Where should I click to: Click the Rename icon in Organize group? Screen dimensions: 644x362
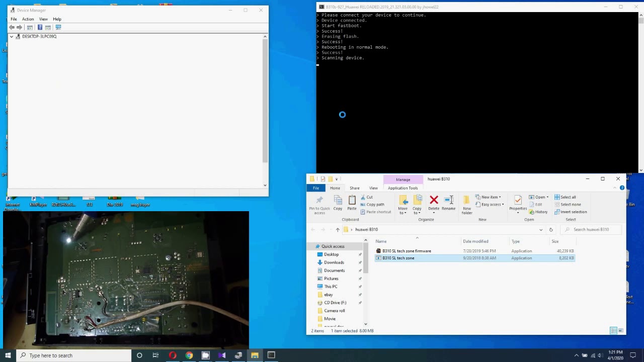pyautogui.click(x=448, y=201)
